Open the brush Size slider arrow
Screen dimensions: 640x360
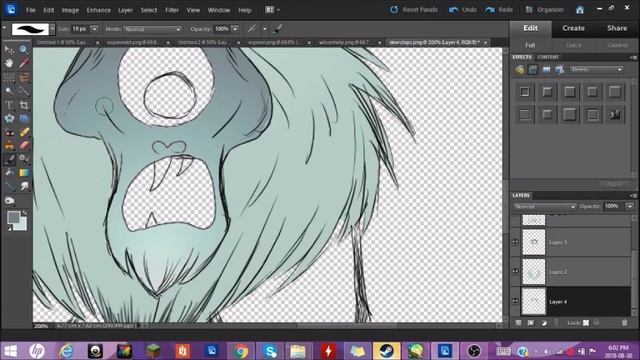(94, 29)
